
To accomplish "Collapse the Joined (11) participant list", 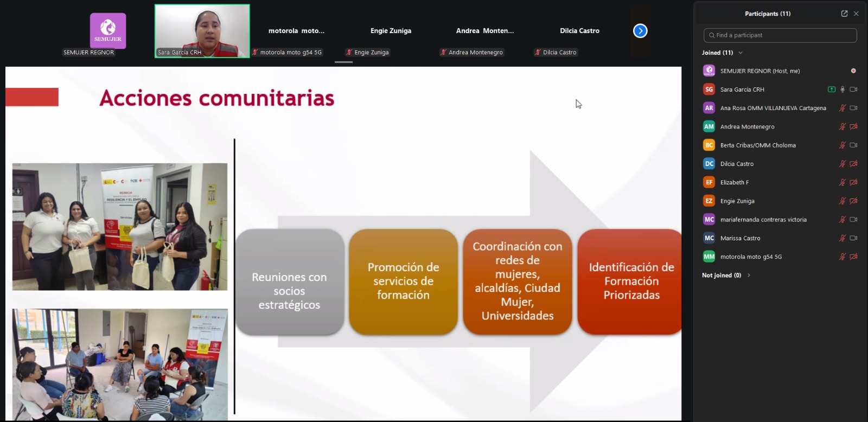I will [x=741, y=53].
